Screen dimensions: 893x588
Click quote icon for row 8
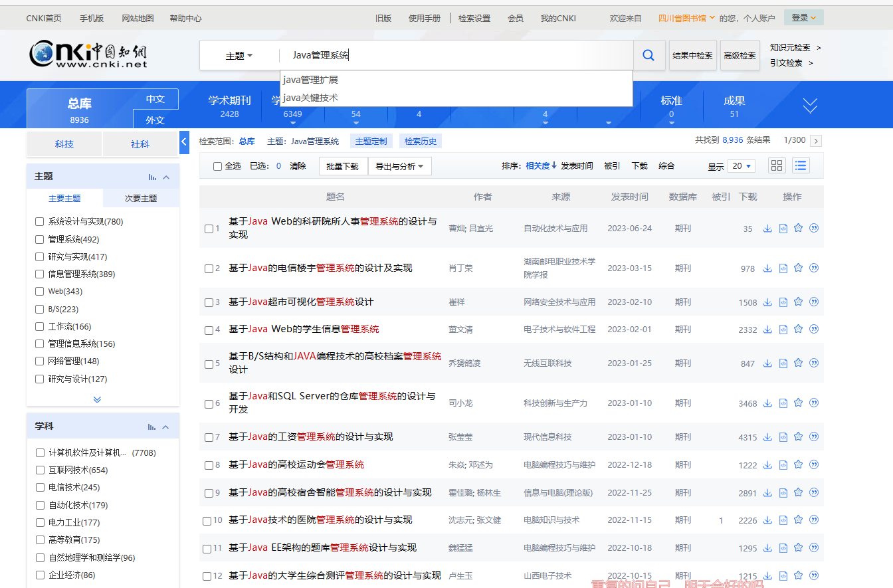click(814, 464)
